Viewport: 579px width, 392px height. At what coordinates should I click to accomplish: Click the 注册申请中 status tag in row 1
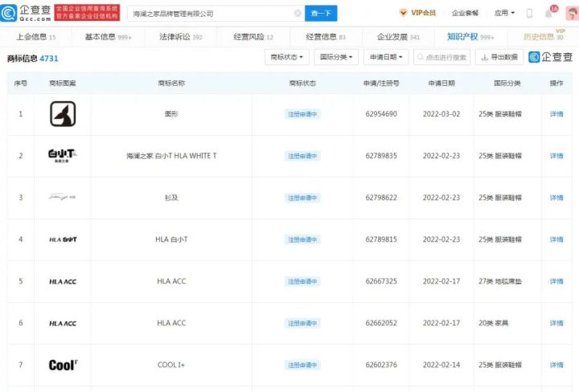pos(302,114)
